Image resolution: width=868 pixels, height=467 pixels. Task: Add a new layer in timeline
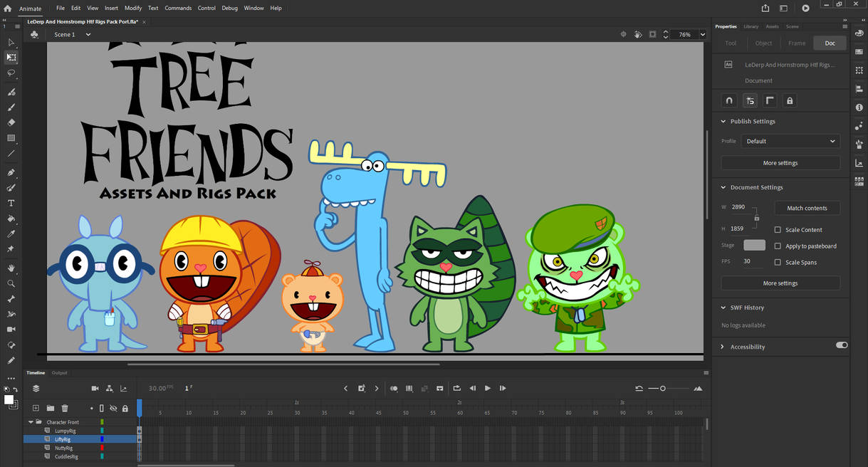[36, 408]
